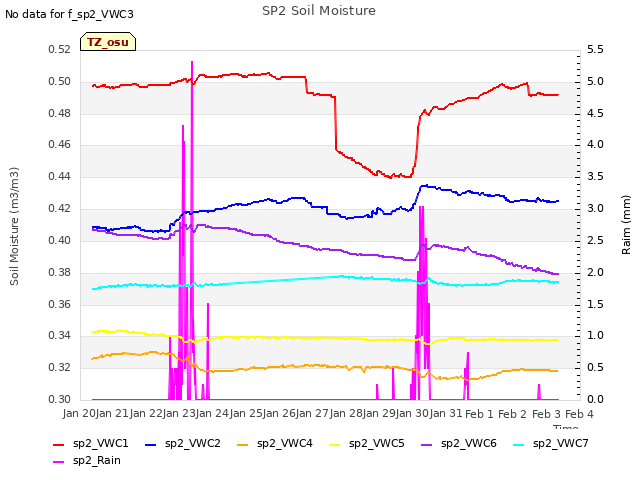Click the chart title SP2 Soil Moisture
Screen dimensions: 640x480
pyautogui.click(x=319, y=11)
